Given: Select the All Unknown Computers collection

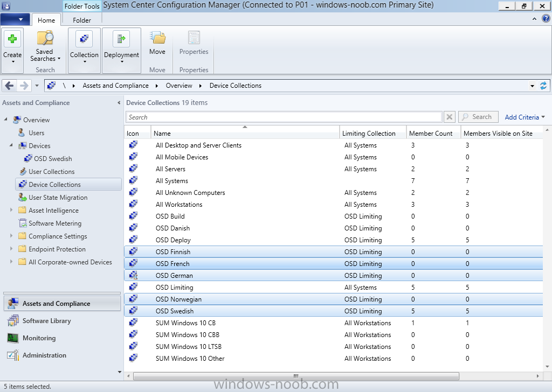Looking at the screenshot, I should click(x=333, y=192).
